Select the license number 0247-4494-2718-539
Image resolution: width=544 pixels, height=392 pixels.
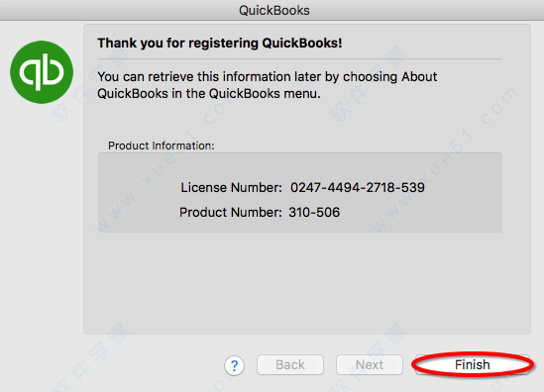(x=358, y=187)
